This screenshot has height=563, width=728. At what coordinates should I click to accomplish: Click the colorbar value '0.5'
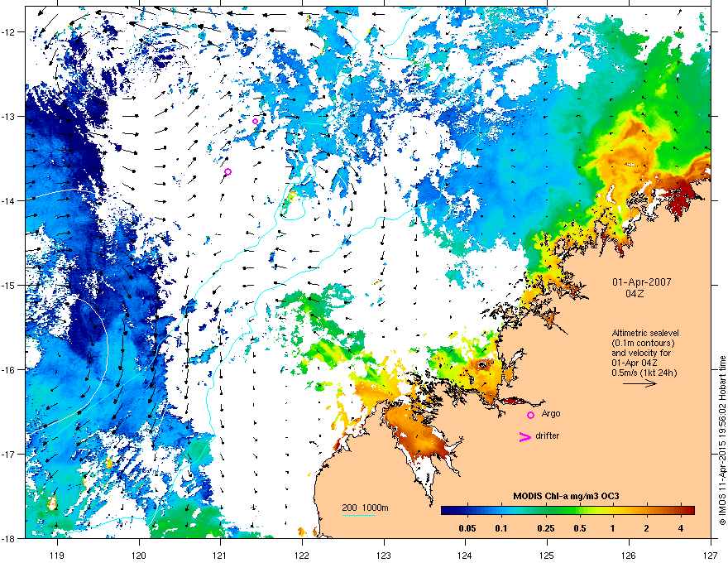click(x=580, y=528)
